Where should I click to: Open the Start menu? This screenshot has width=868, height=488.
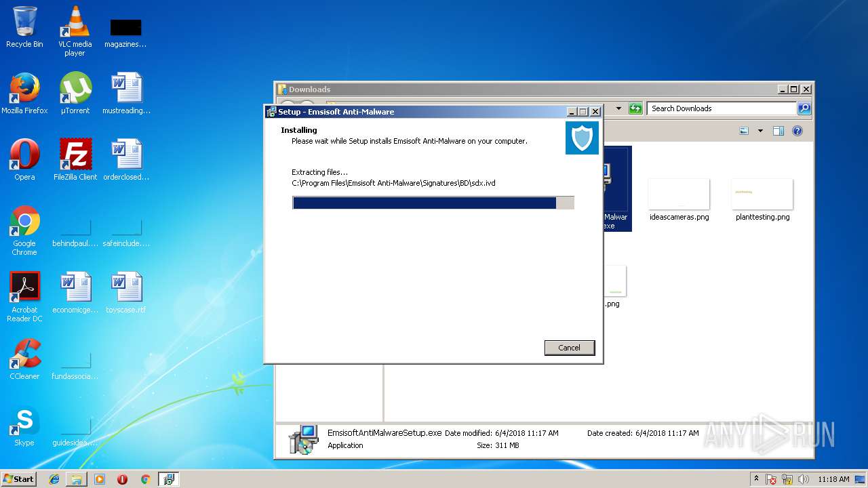pyautogui.click(x=18, y=479)
